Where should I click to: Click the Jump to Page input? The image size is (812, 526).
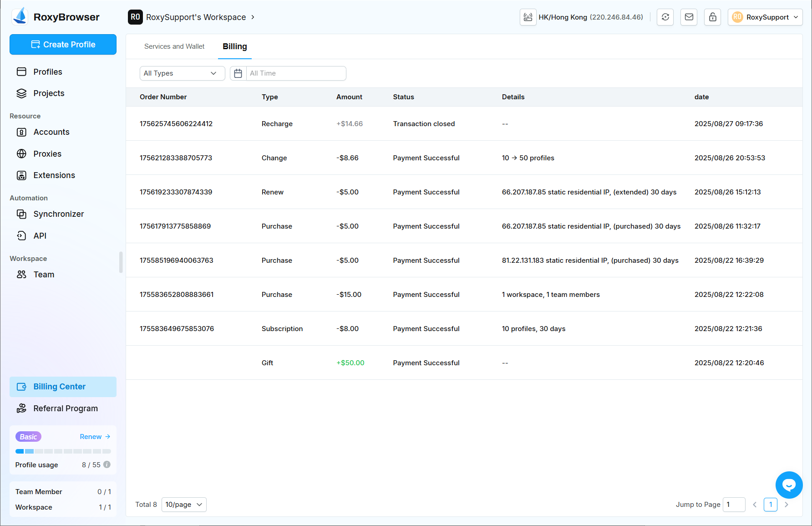tap(734, 505)
